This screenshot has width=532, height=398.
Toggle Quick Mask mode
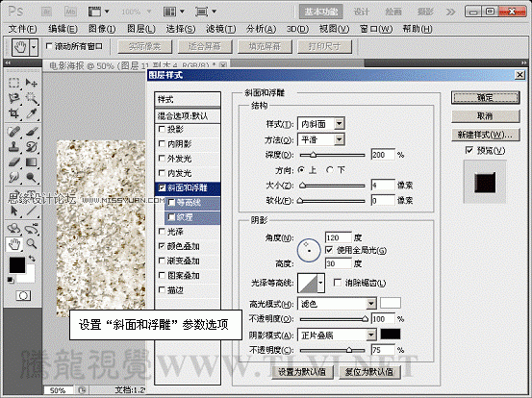coord(23,296)
